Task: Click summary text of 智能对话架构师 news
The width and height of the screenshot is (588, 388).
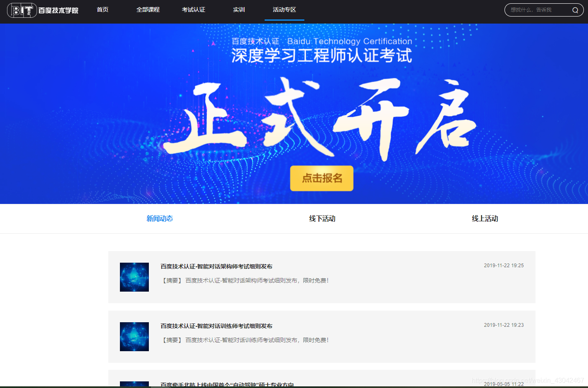Action: point(245,280)
